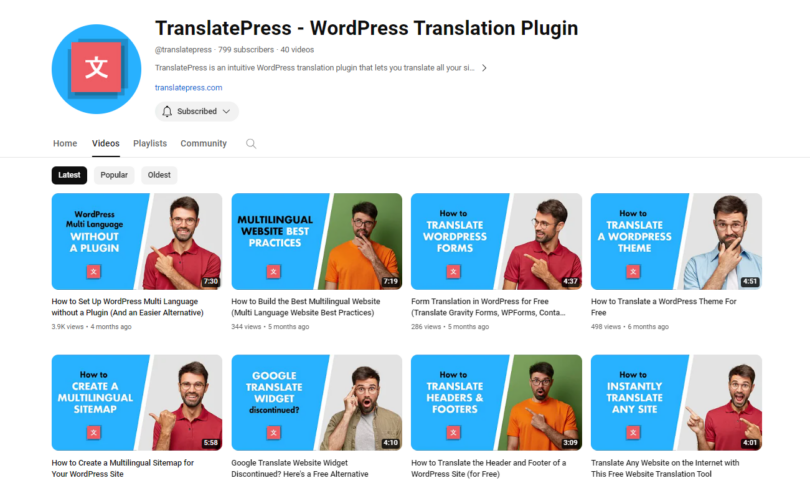
Task: Click the 5:58 duration badge
Action: pos(211,443)
